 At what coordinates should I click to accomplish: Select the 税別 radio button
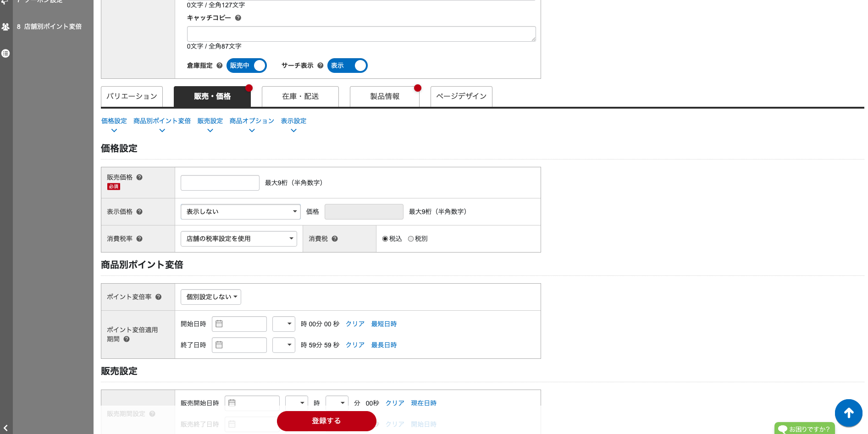tap(411, 238)
